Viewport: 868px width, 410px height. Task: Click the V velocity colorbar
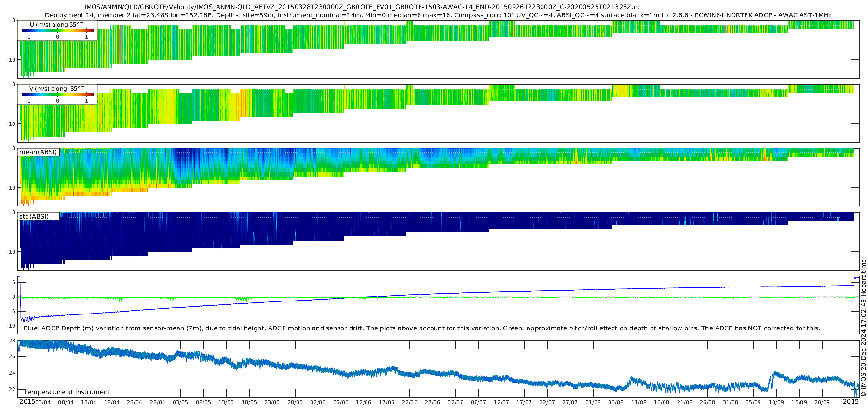(57, 95)
